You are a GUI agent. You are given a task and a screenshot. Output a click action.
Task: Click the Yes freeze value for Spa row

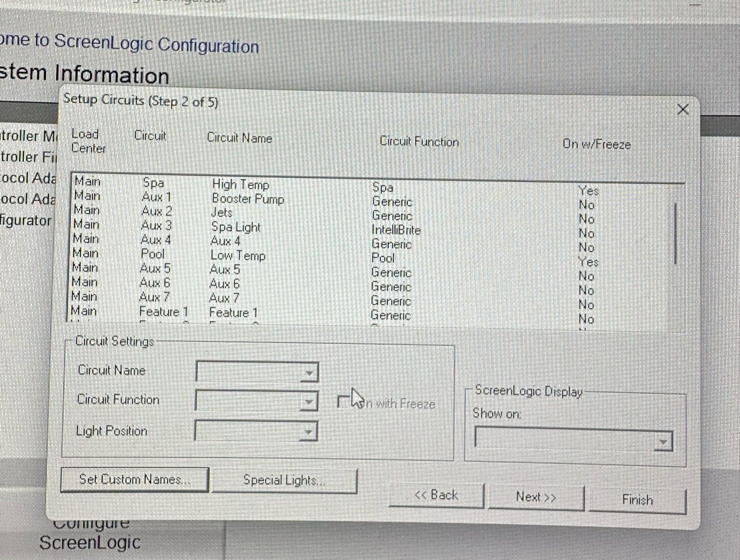(588, 191)
